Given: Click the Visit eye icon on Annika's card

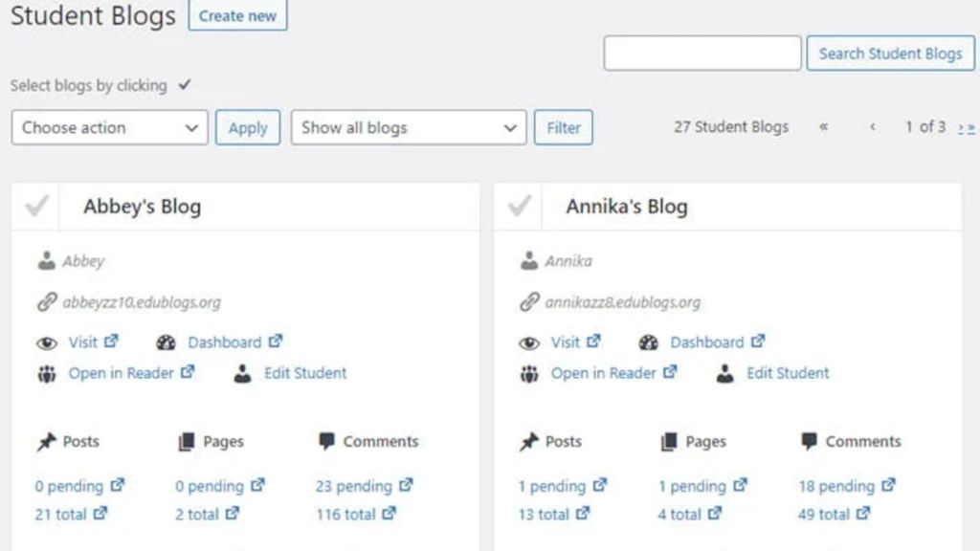Looking at the screenshot, I should pos(530,342).
